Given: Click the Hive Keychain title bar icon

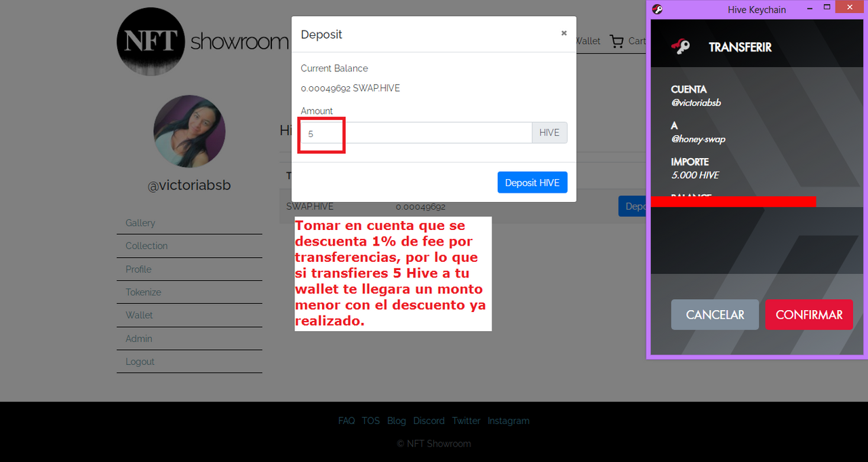Looking at the screenshot, I should [656, 9].
